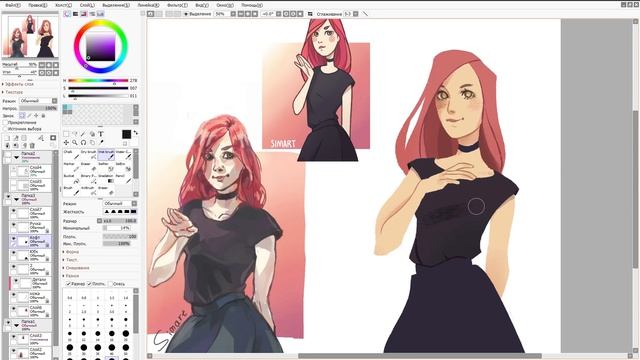The height and width of the screenshot is (360, 640).
Task: Hide the Слой7 layer eye
Action: point(13,211)
